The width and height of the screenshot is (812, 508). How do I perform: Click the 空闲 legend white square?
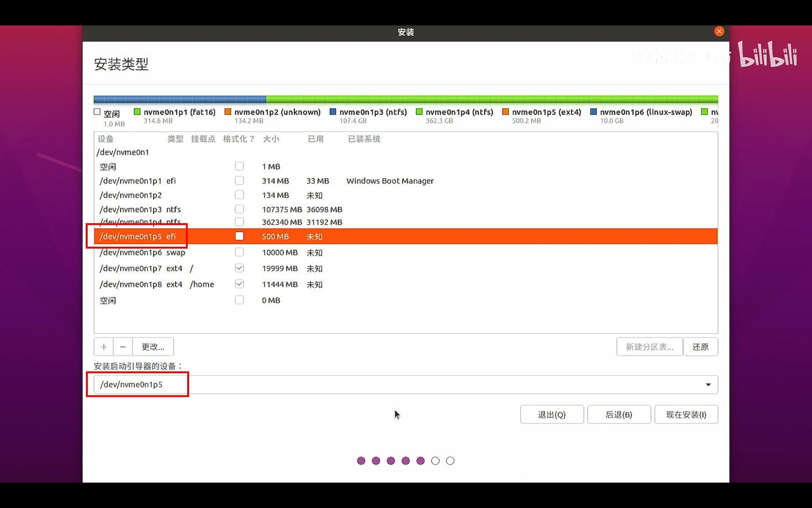[97, 112]
